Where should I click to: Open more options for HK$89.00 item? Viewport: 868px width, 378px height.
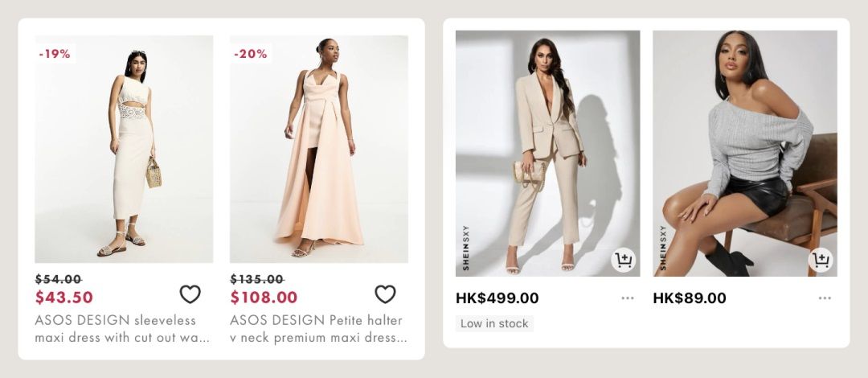tap(825, 298)
